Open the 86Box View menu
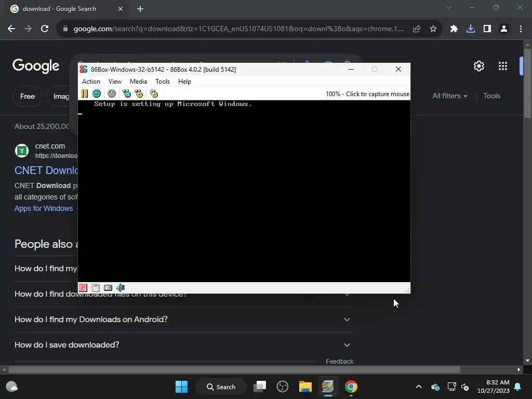532x399 pixels. pos(115,82)
